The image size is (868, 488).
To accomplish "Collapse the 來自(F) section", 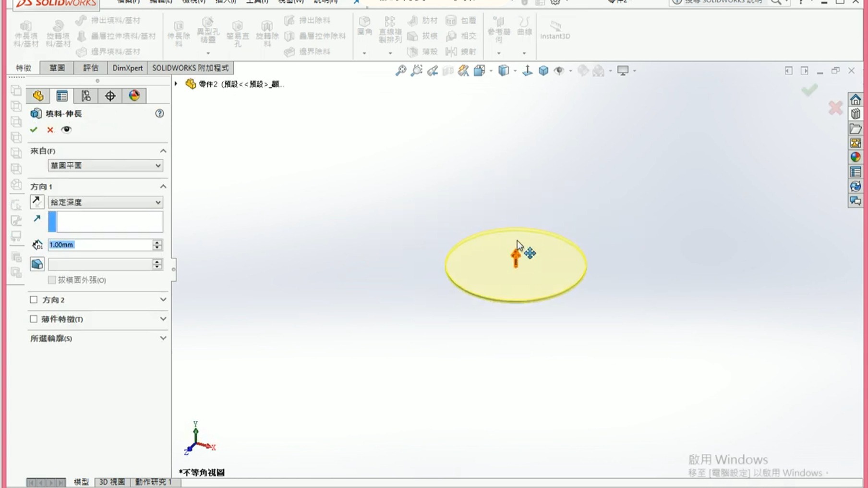I will [163, 151].
